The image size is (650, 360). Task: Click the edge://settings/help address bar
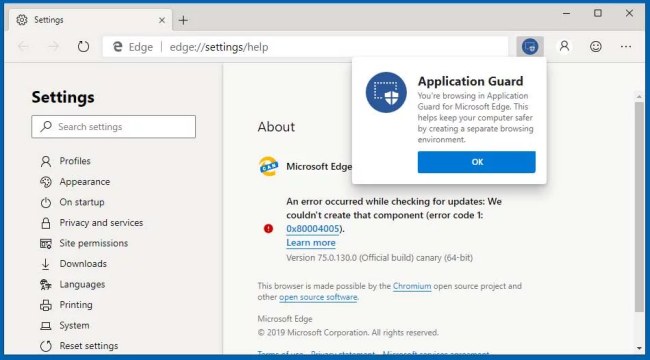pos(306,47)
